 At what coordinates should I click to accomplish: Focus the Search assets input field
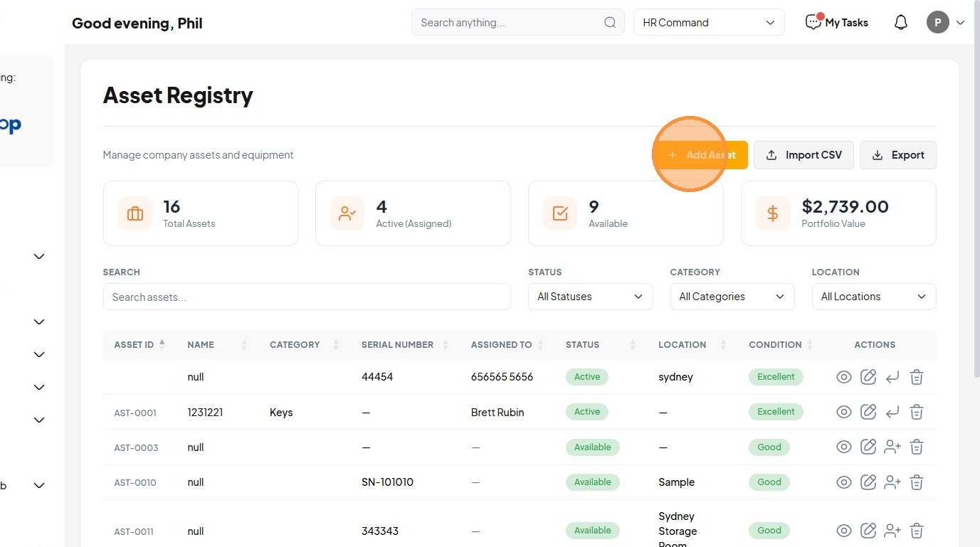pyautogui.click(x=307, y=297)
